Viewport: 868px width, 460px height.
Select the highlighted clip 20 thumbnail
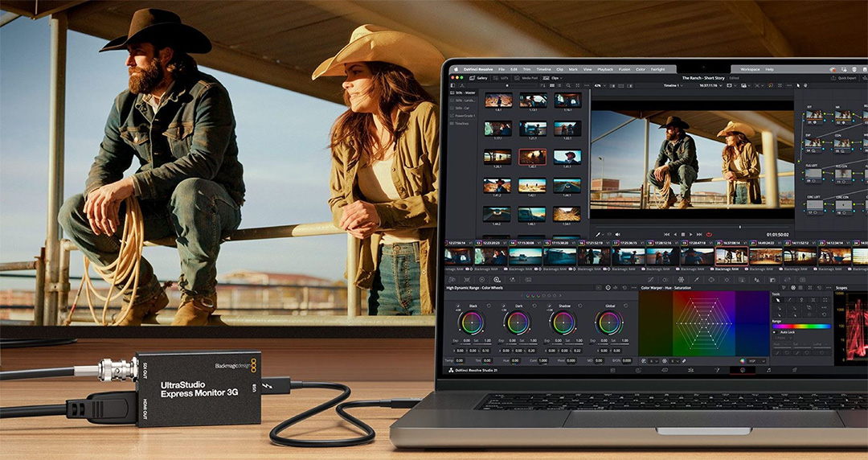pos(731,256)
